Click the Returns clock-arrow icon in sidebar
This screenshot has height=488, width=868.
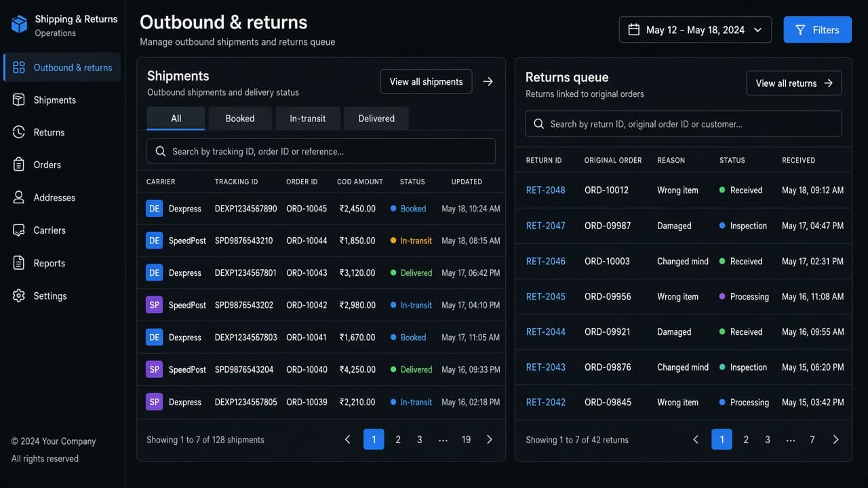(19, 132)
